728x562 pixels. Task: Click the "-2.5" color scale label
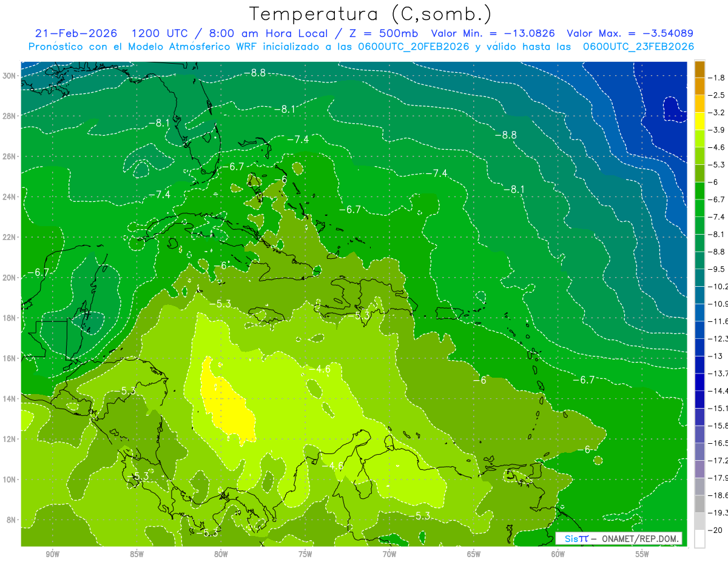click(x=718, y=95)
